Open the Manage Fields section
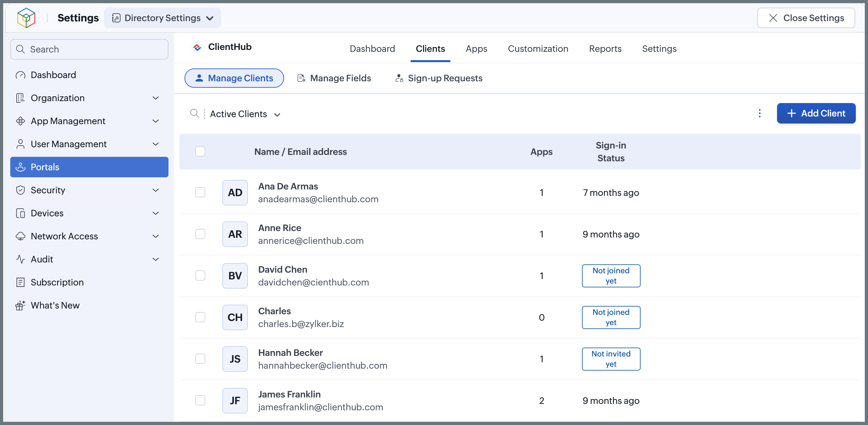Viewport: 868px width, 425px height. coord(334,78)
